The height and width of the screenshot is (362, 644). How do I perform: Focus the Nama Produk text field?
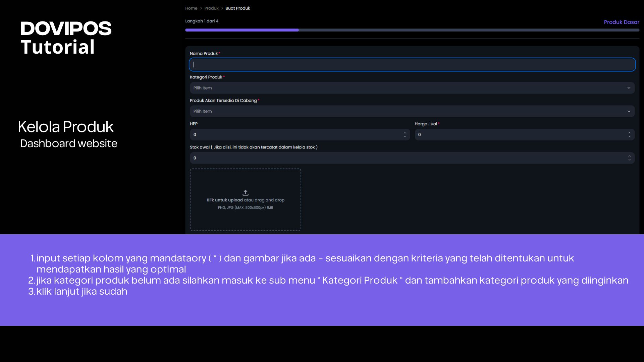click(x=412, y=64)
